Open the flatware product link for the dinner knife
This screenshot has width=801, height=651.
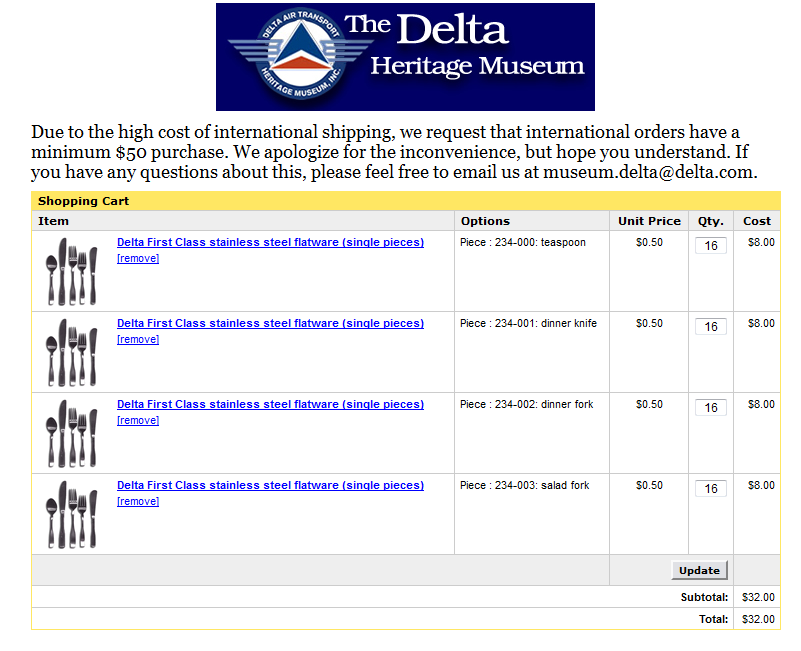270,323
